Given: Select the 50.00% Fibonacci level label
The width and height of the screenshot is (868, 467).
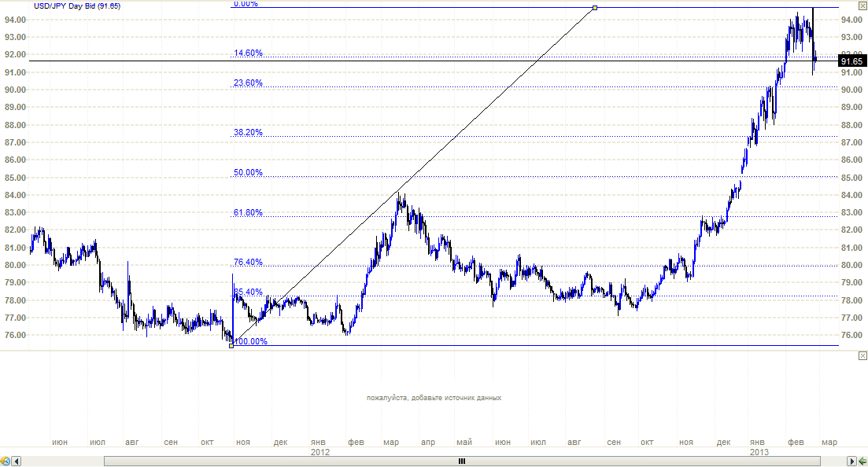Looking at the screenshot, I should click(x=248, y=173).
